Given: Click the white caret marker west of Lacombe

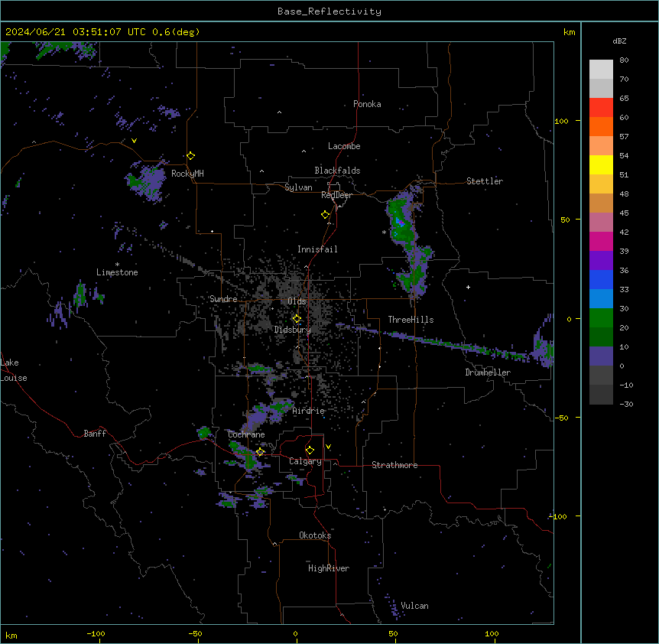Looking at the screenshot, I should pos(304,151).
